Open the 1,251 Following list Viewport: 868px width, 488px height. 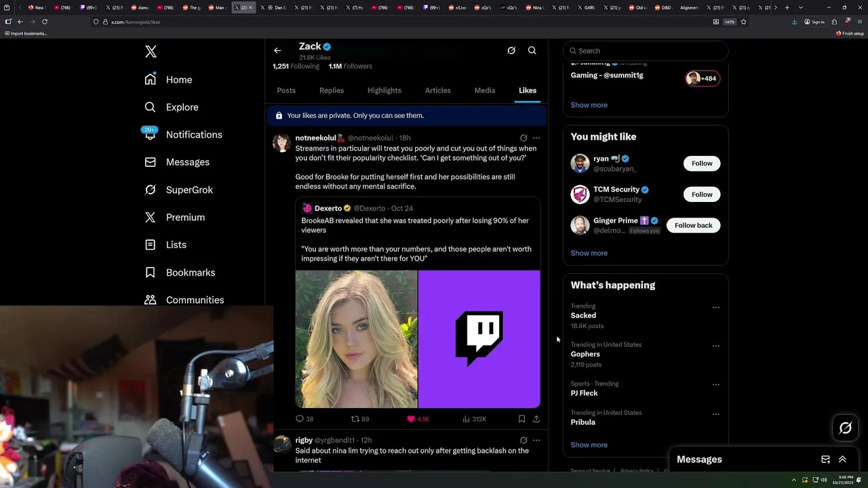pos(296,66)
